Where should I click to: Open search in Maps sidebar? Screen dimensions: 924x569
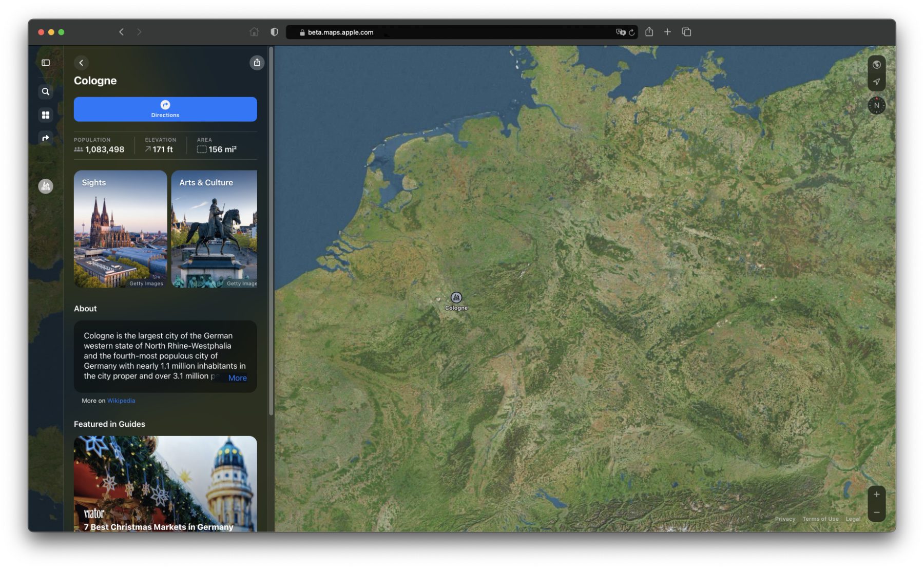pos(46,91)
